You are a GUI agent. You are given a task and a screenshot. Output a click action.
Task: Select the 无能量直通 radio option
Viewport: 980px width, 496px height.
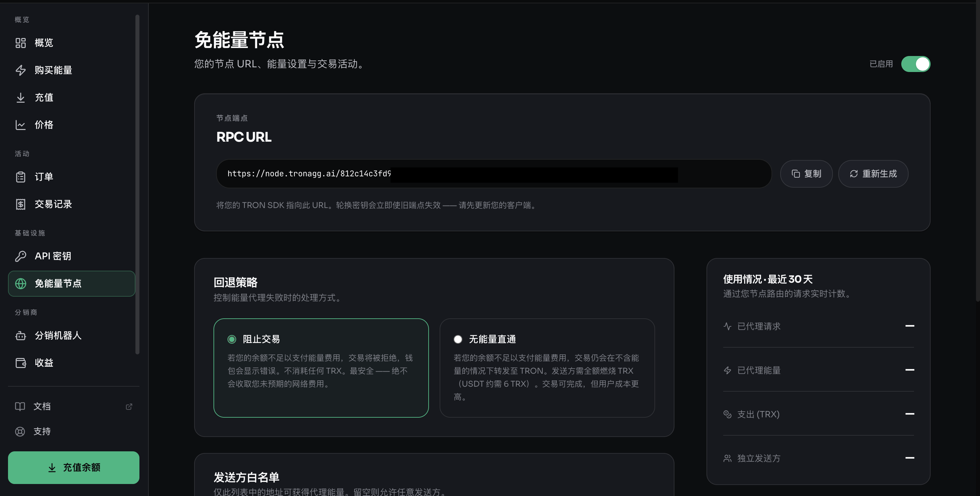click(x=458, y=339)
